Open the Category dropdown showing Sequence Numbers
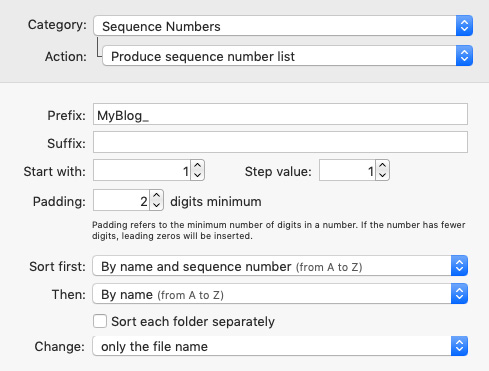Image resolution: width=489 pixels, height=371 pixels. tap(283, 26)
